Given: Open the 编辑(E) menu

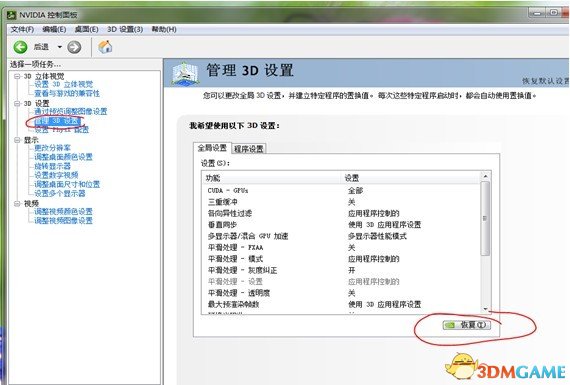Looking at the screenshot, I should coord(54,29).
